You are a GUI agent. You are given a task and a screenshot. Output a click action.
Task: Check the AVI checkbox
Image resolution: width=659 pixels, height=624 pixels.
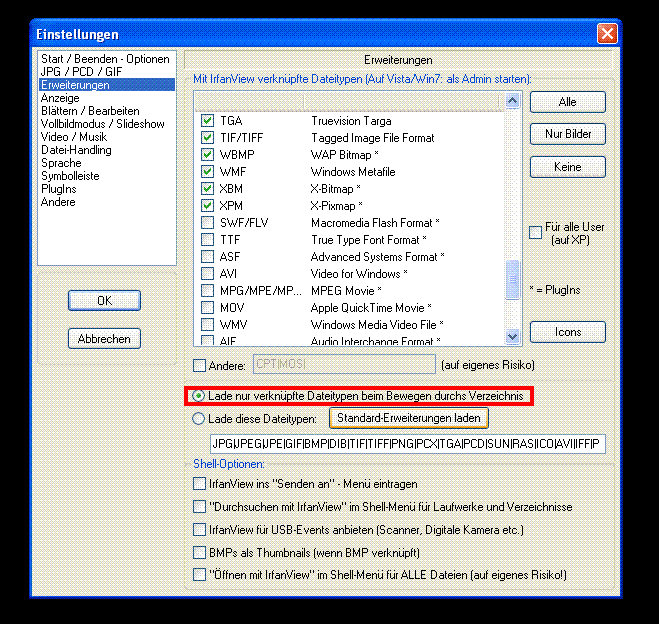[x=207, y=274]
